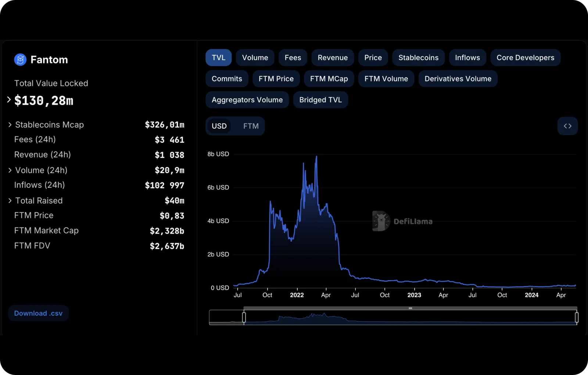Expand the Total Raised row

pyautogui.click(x=10, y=200)
